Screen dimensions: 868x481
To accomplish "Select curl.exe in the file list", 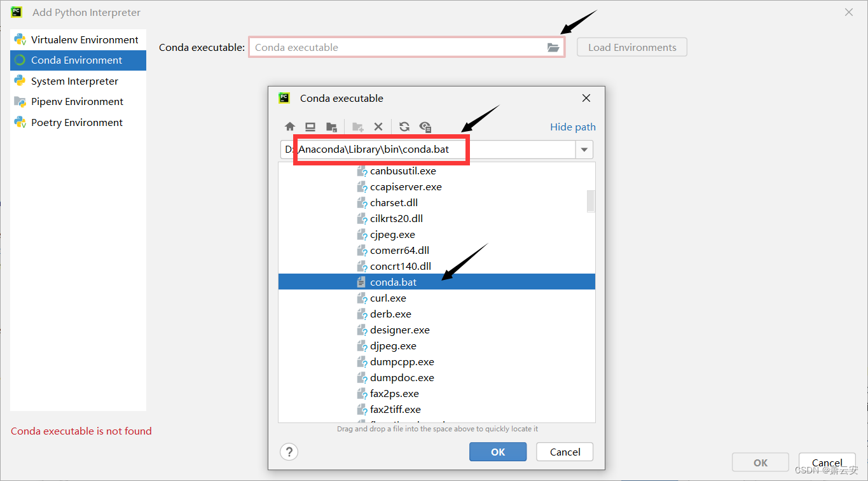I will pos(436,298).
